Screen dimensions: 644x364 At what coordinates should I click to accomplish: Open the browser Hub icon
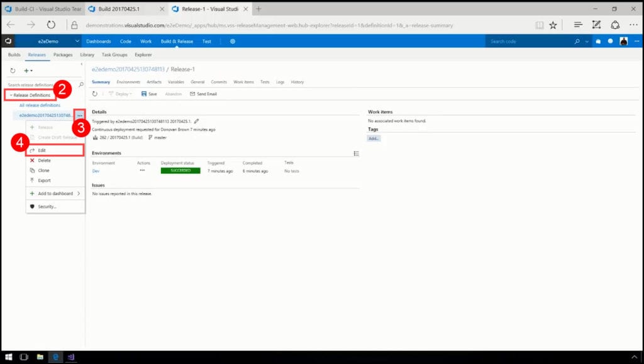tap(578, 25)
